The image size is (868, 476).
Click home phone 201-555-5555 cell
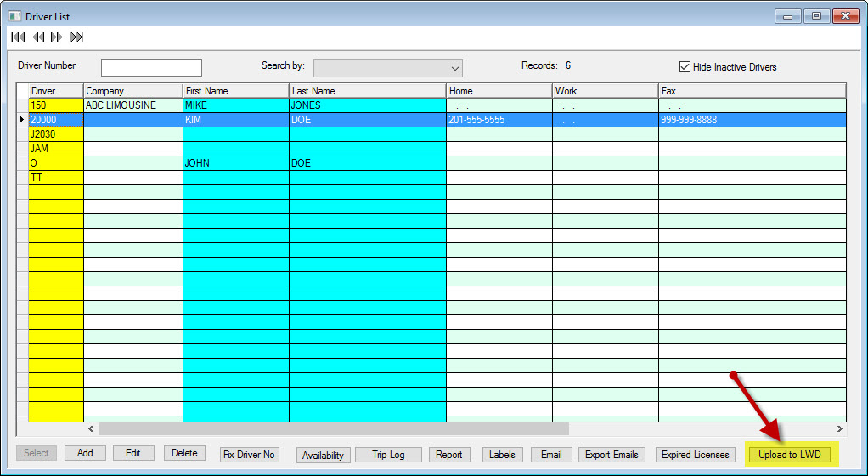click(499, 120)
